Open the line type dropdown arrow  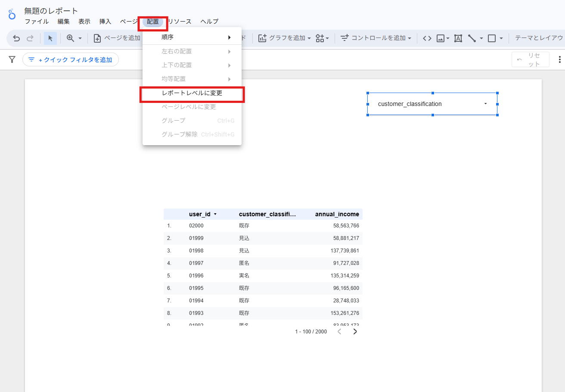(481, 38)
